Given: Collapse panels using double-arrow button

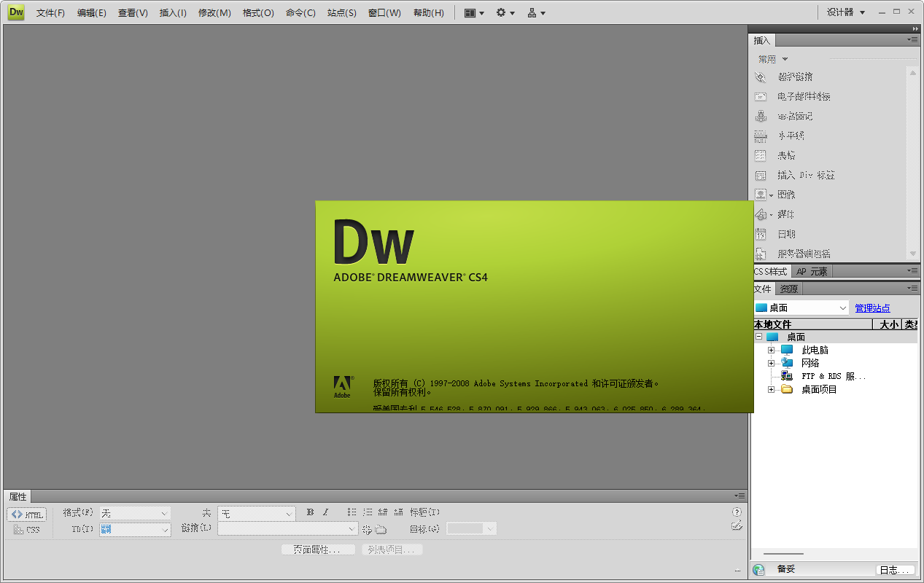Looking at the screenshot, I should click(915, 28).
